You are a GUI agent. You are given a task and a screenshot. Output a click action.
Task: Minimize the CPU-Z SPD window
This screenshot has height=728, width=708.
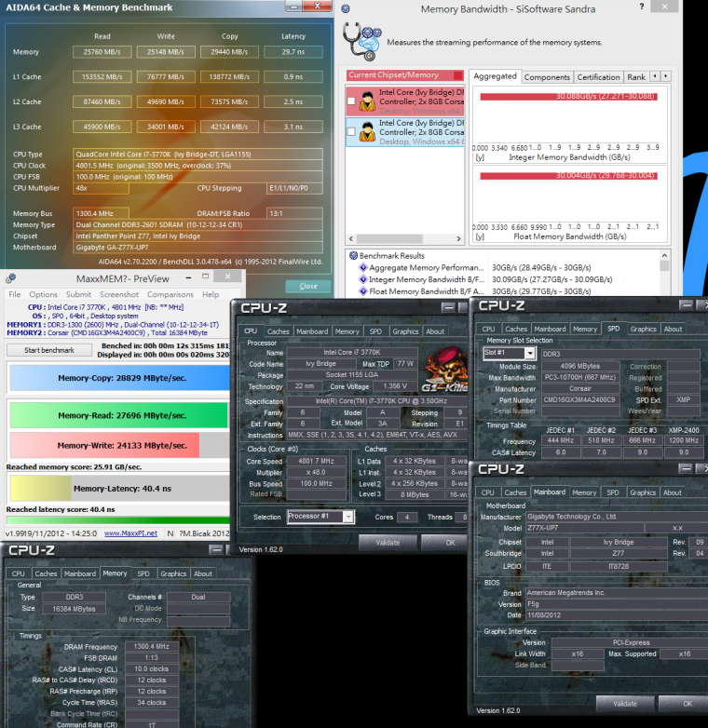click(x=686, y=305)
